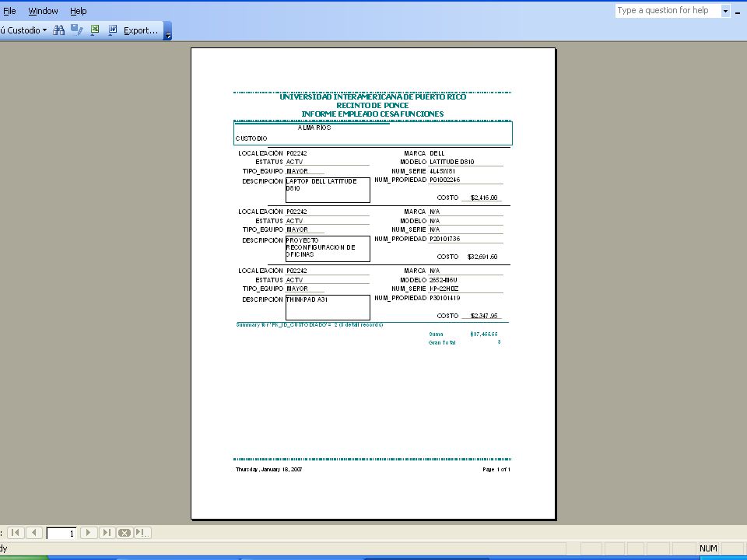This screenshot has width=747, height=560.
Task: Click the Excel export icon
Action: tap(95, 30)
